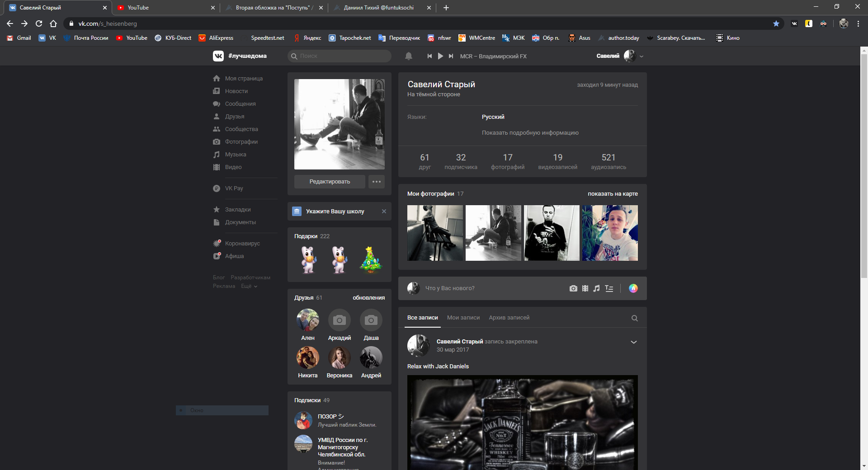Open Сообщения in the left sidebar
The image size is (868, 470).
pos(240,104)
